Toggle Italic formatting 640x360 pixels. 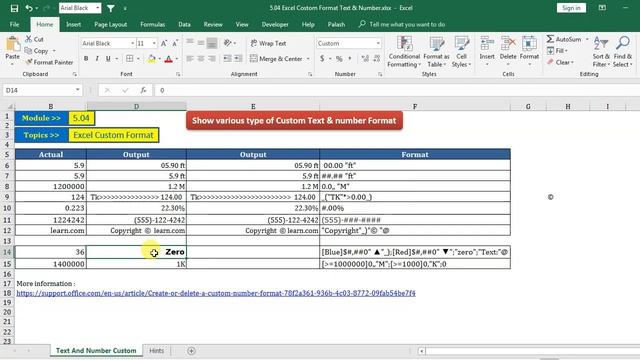coord(97,59)
